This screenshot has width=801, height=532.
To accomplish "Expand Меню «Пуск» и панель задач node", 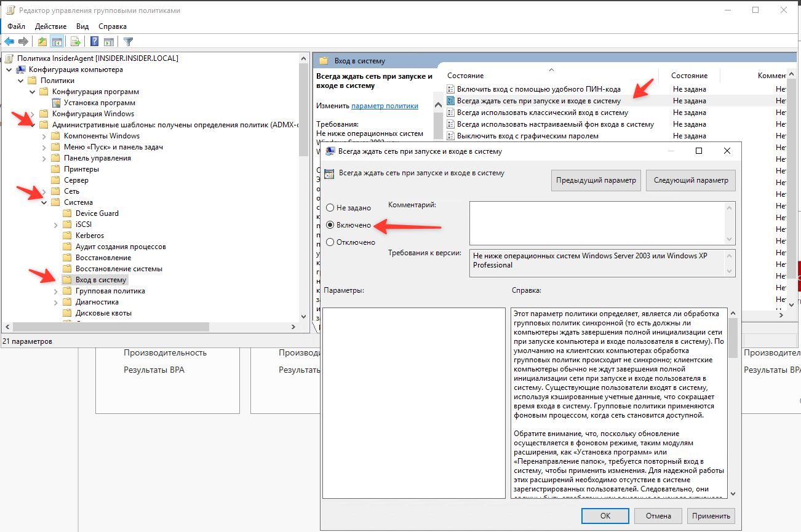I will pos(44,147).
